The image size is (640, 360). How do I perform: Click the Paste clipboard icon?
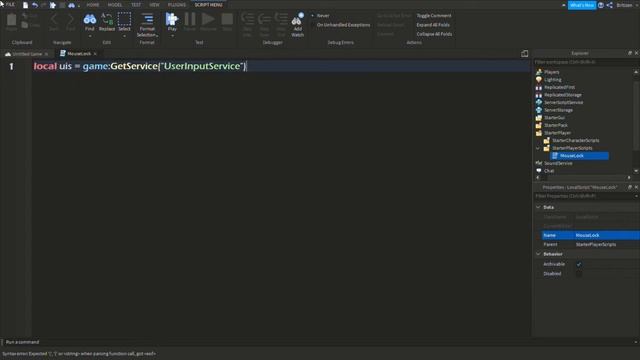[11, 19]
